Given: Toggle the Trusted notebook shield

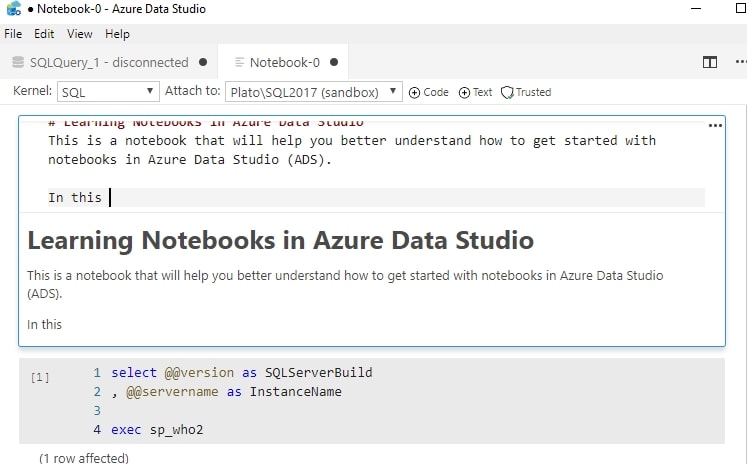Looking at the screenshot, I should pos(526,92).
